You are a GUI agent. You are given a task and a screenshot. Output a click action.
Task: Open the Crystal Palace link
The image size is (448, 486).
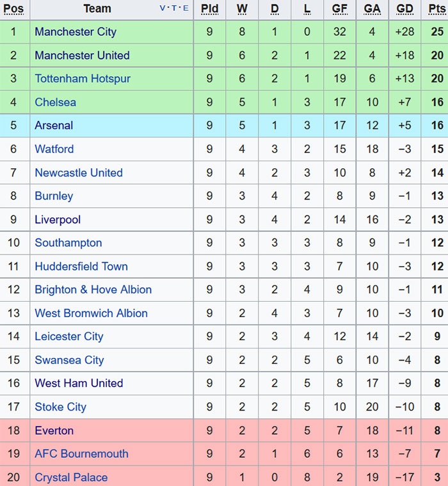[x=71, y=478]
